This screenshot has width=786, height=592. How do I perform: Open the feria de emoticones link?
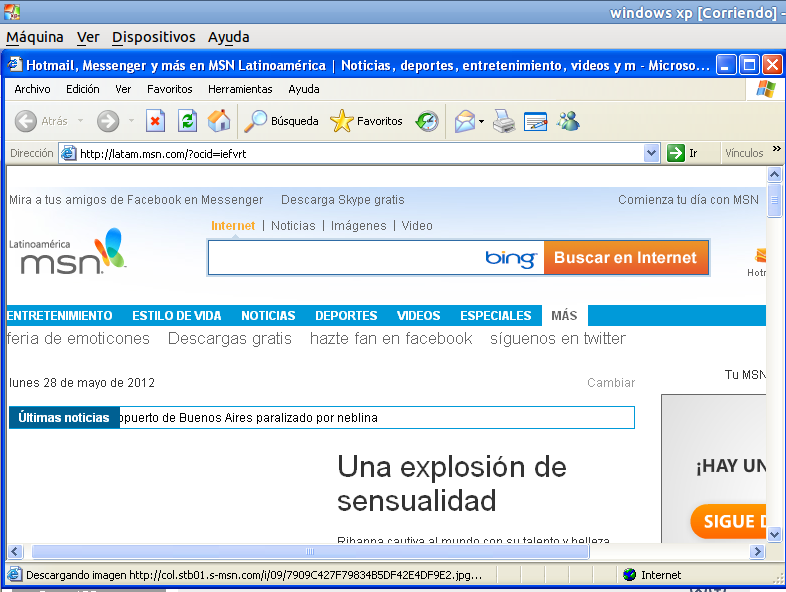click(78, 338)
